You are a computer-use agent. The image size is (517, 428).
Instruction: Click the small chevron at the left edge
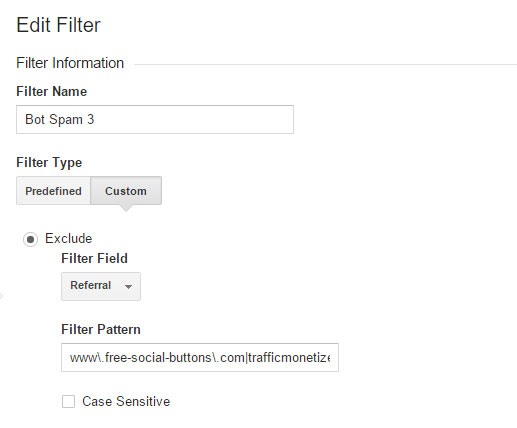(1, 296)
